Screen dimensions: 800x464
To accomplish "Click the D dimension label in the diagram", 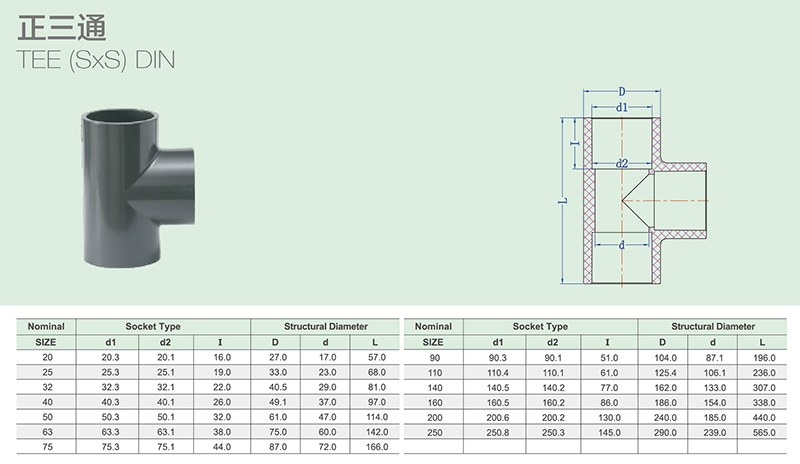I will [621, 92].
